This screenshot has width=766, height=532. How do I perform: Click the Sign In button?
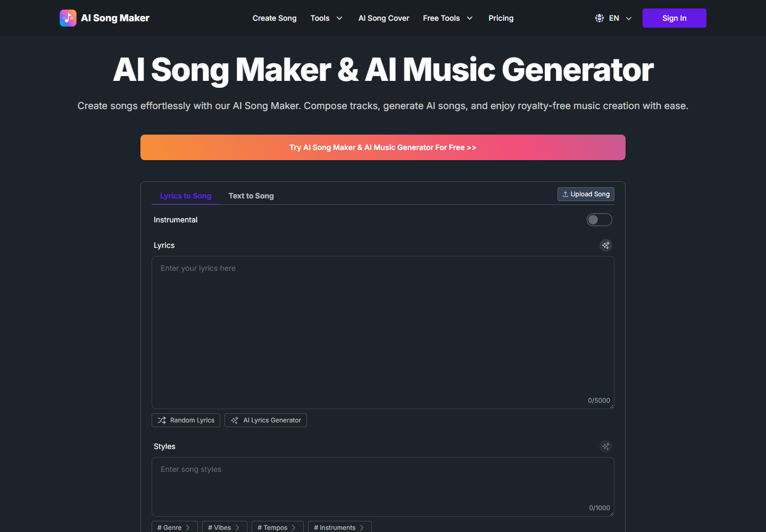point(675,18)
